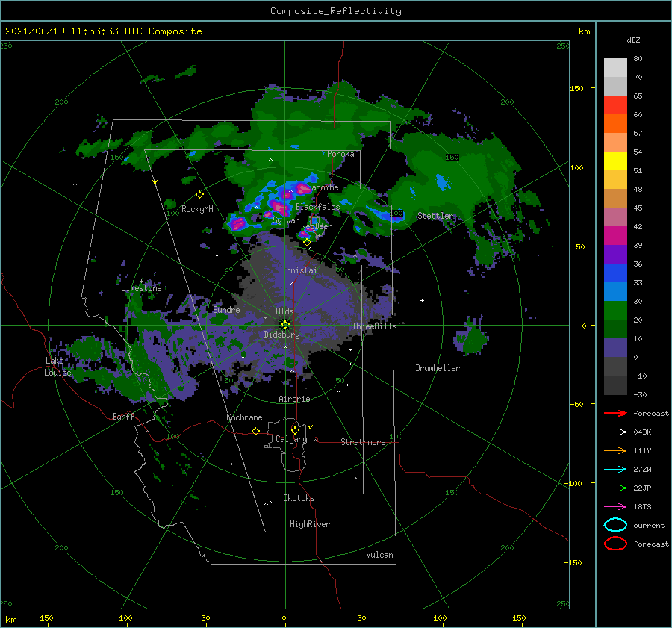Select the bright green swatch in dBZ scale

tap(615, 311)
